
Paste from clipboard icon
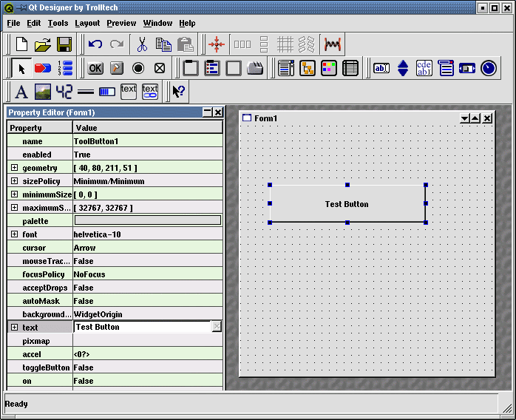(186, 44)
